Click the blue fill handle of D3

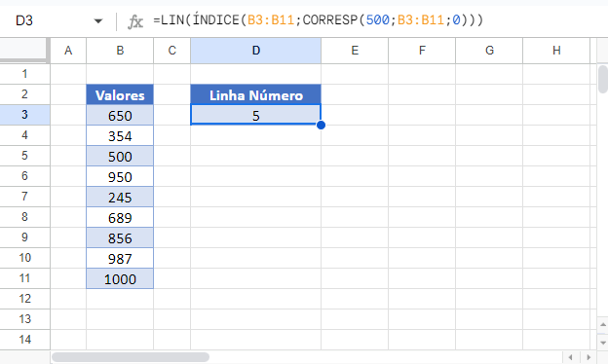coord(321,126)
